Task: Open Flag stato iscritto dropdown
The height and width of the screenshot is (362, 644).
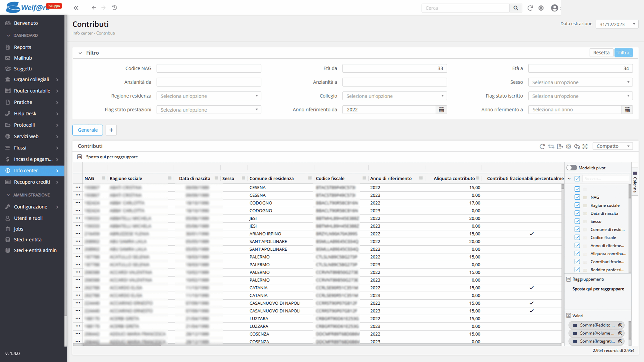Action: [580, 96]
